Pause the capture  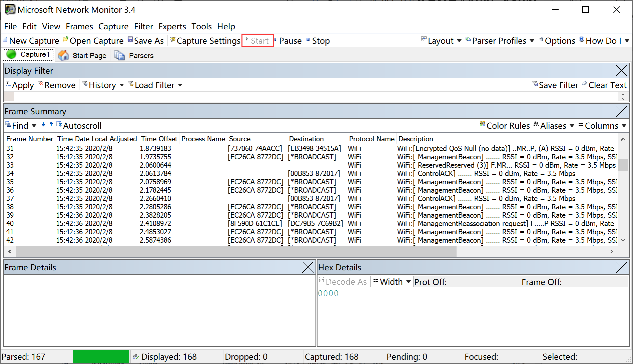point(287,41)
